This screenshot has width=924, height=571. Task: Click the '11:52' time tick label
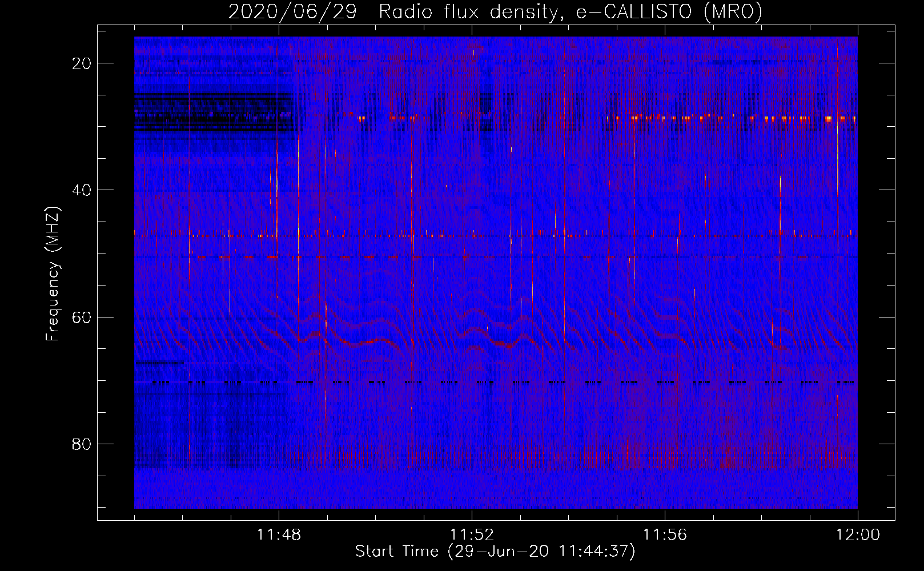472,535
